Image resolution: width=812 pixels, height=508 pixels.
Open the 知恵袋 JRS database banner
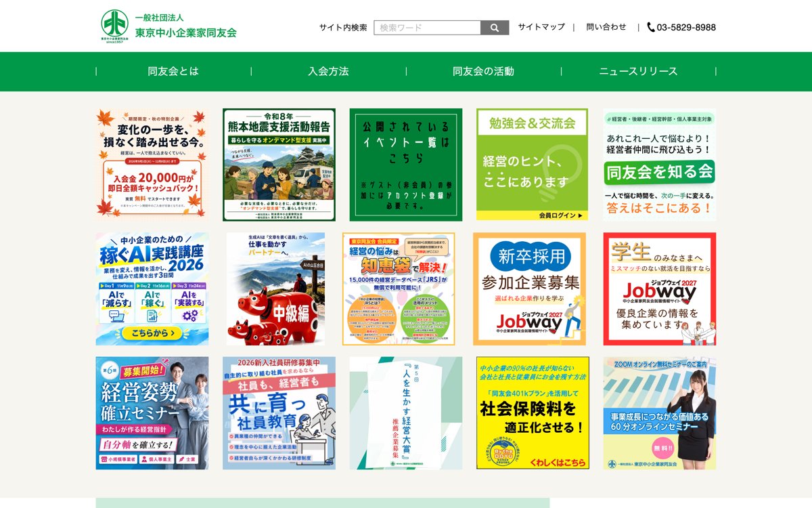[x=399, y=289]
